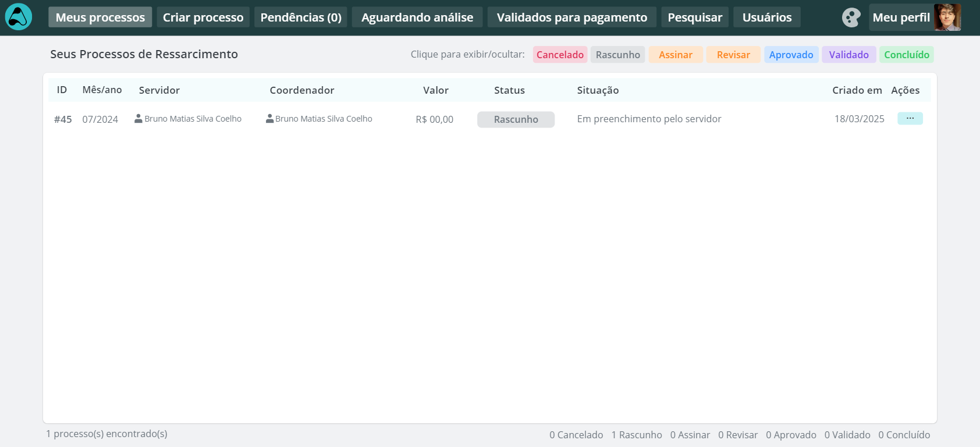
Task: Open Aguardando análise section
Action: pos(417,17)
